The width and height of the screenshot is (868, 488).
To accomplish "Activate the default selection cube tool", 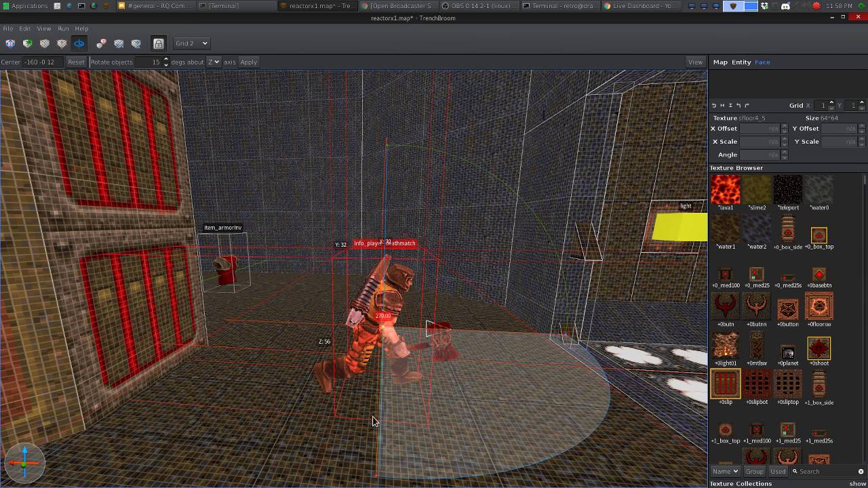I will (x=10, y=43).
